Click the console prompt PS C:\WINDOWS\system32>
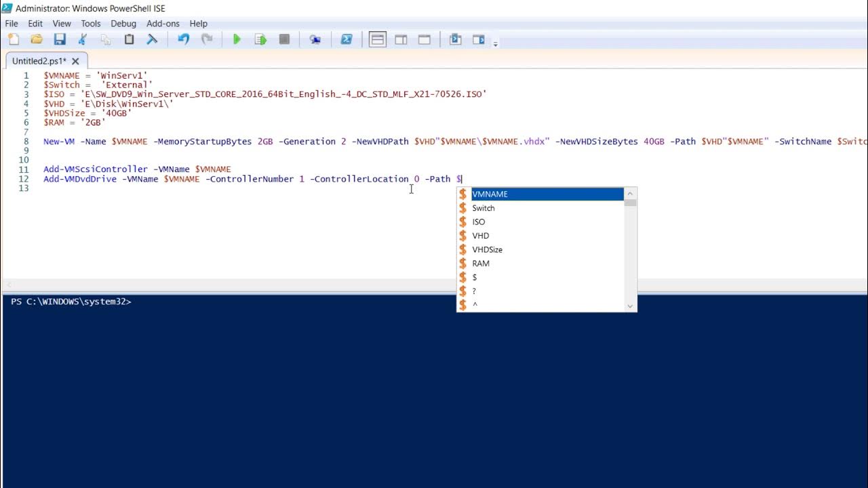 [x=71, y=302]
